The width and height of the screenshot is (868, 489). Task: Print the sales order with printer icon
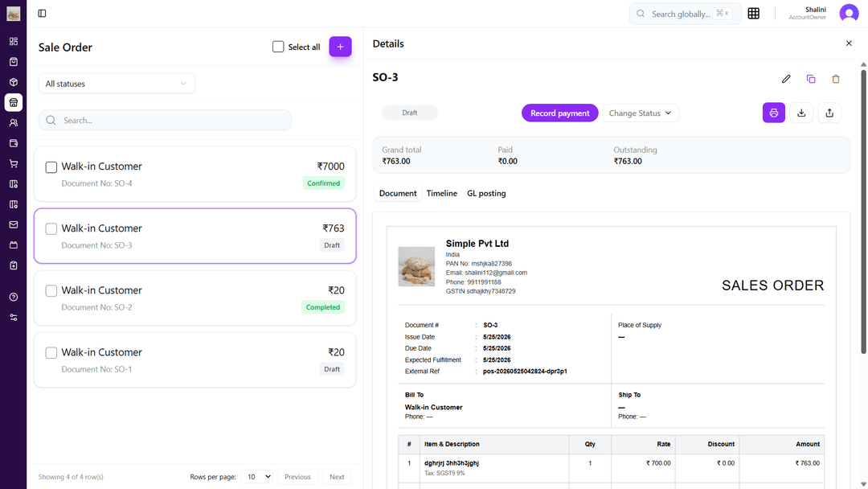[x=774, y=113]
